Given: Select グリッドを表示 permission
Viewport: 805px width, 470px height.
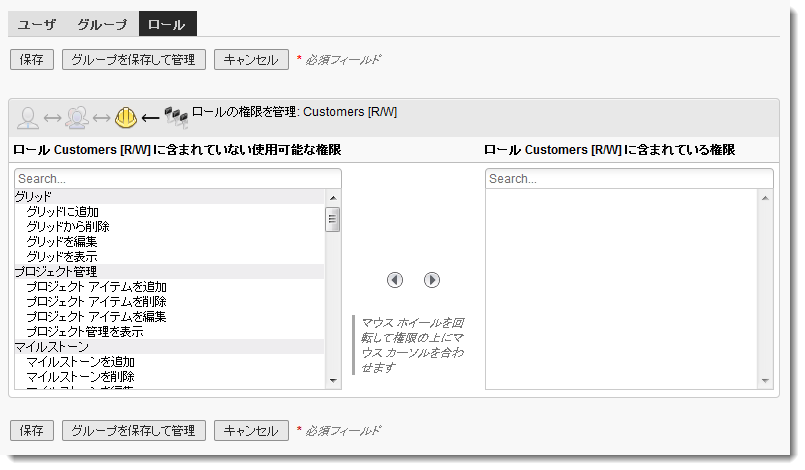Looking at the screenshot, I should 169,256.
